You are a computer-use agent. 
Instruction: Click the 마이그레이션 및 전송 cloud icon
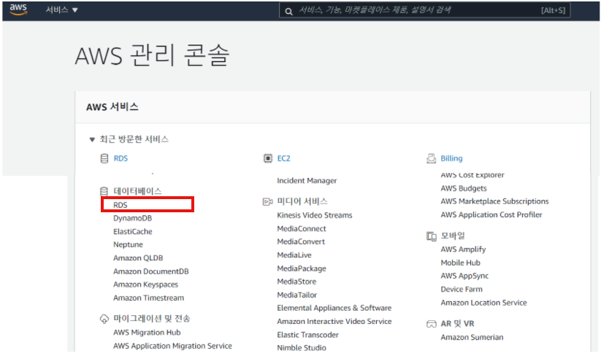tap(104, 319)
